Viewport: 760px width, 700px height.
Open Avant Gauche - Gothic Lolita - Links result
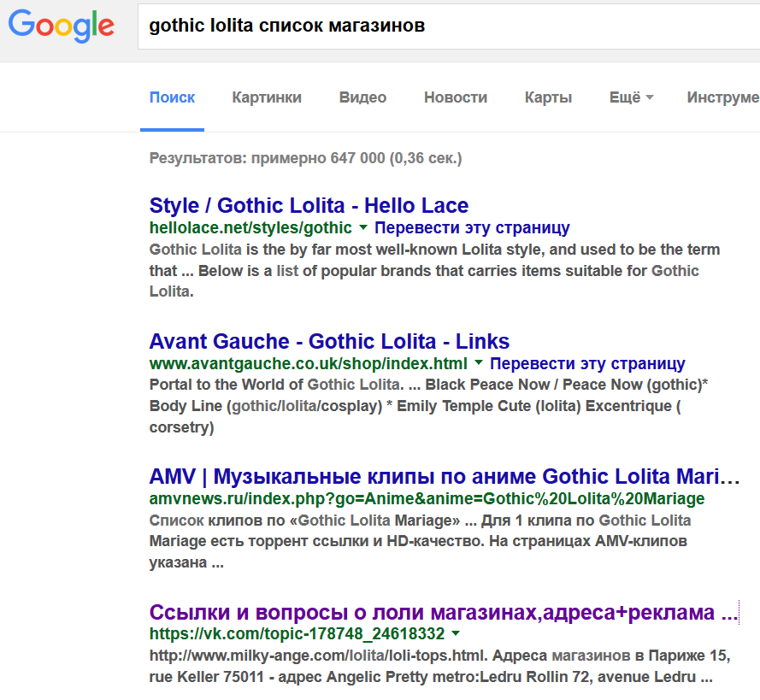pyautogui.click(x=329, y=341)
